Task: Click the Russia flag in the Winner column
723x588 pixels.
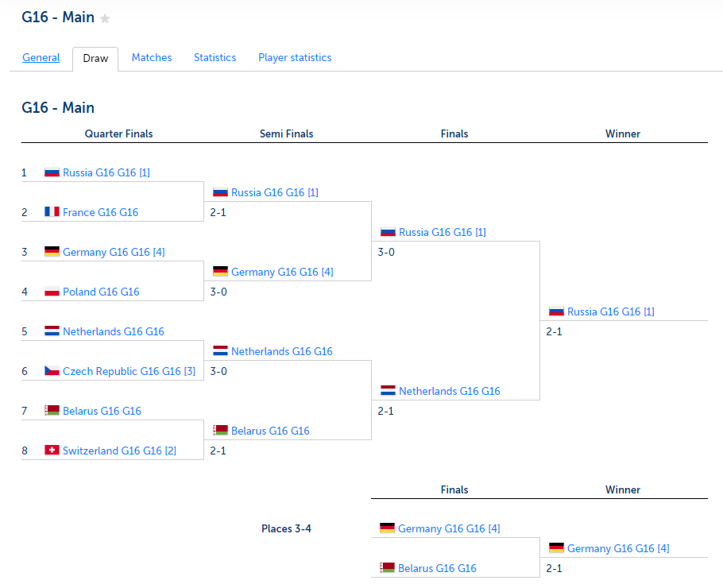Action: (556, 311)
